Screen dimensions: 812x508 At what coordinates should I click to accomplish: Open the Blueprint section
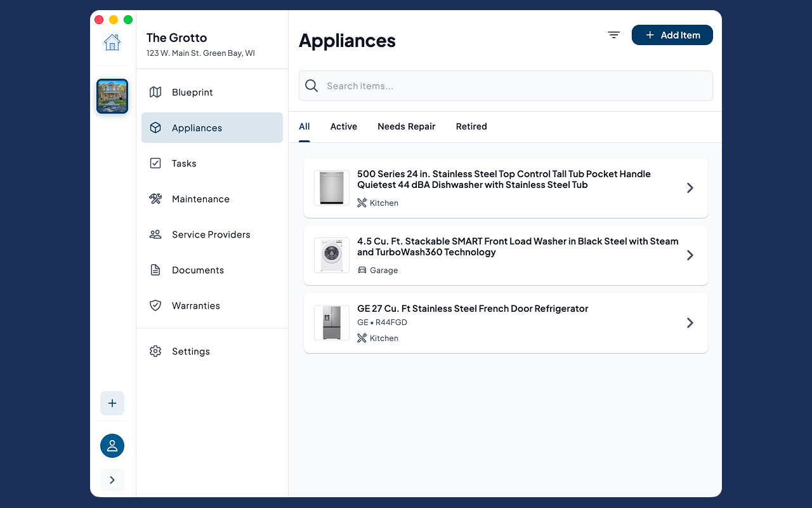tap(212, 92)
